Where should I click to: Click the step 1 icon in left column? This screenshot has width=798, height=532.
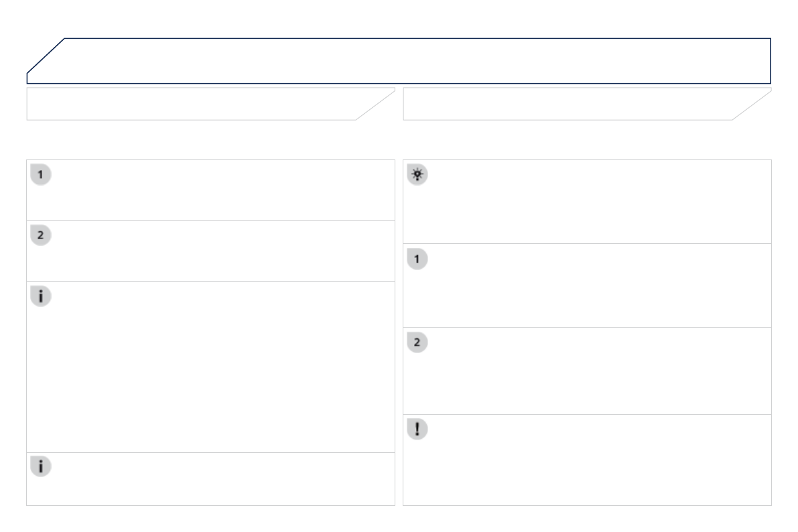[x=42, y=176]
